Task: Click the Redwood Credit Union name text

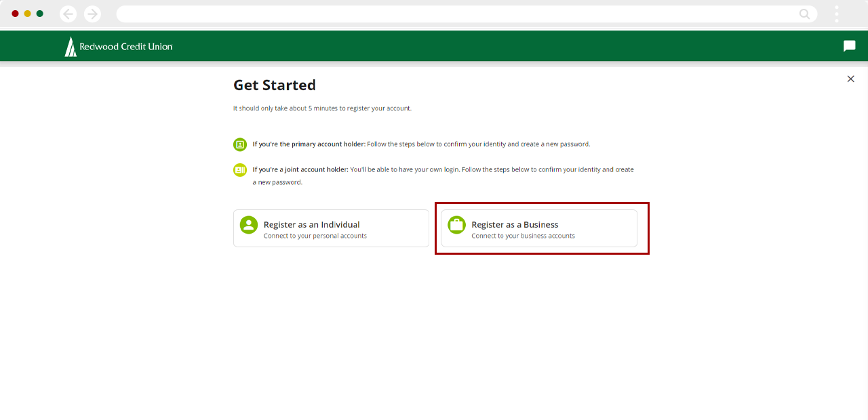Action: click(x=126, y=47)
